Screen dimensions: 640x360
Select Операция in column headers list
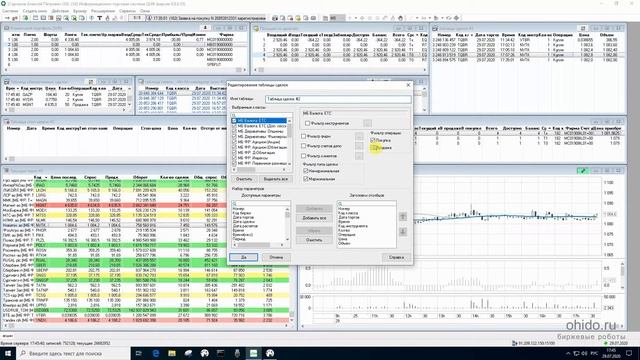tap(347, 235)
